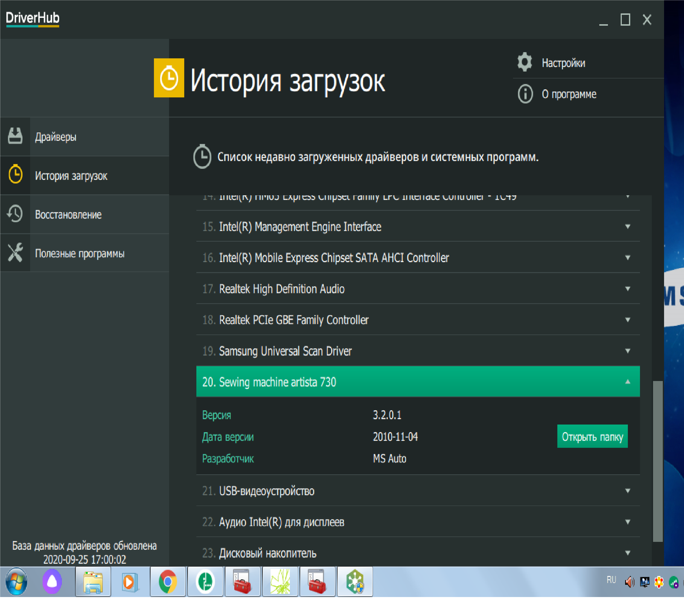Click the Windows Start orb

(16, 581)
